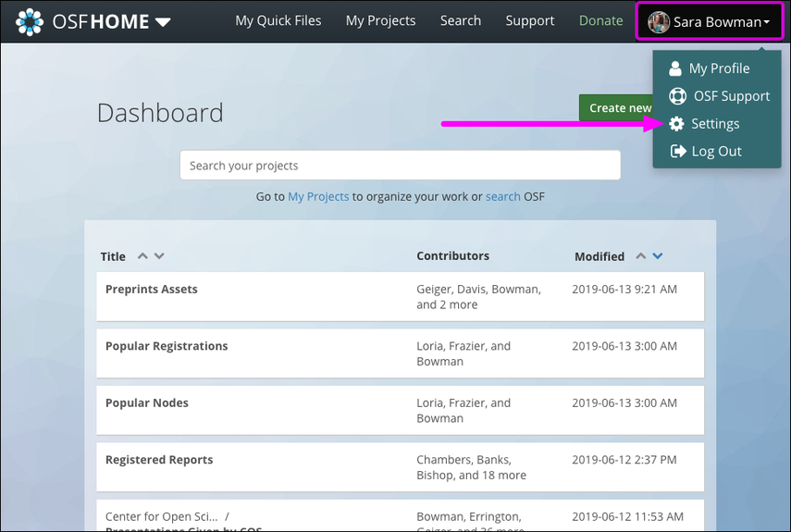Open the Popular Registrations project
Viewport: 791px width, 532px height.
(167, 346)
